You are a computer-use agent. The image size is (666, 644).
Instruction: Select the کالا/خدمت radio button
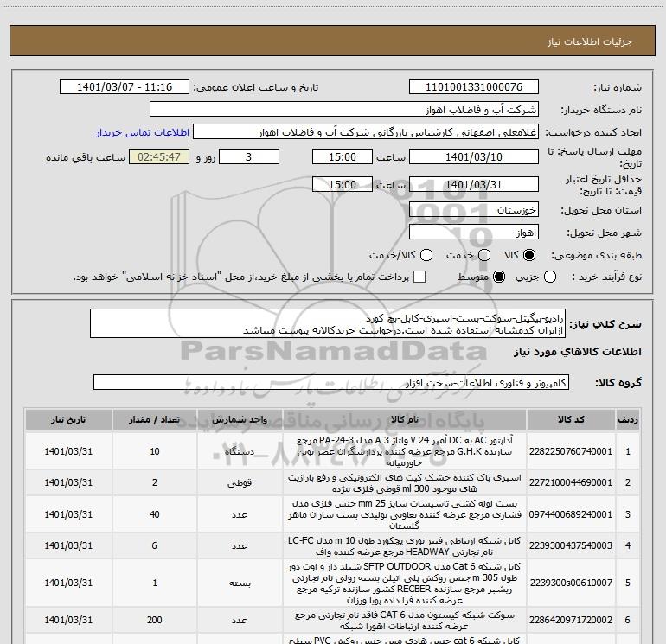coord(426,255)
